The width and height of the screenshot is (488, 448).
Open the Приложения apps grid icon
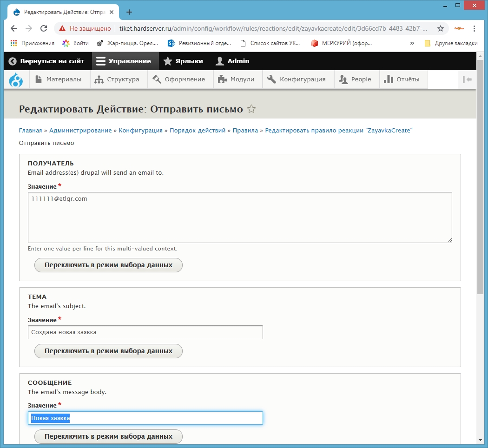pyautogui.click(x=14, y=43)
